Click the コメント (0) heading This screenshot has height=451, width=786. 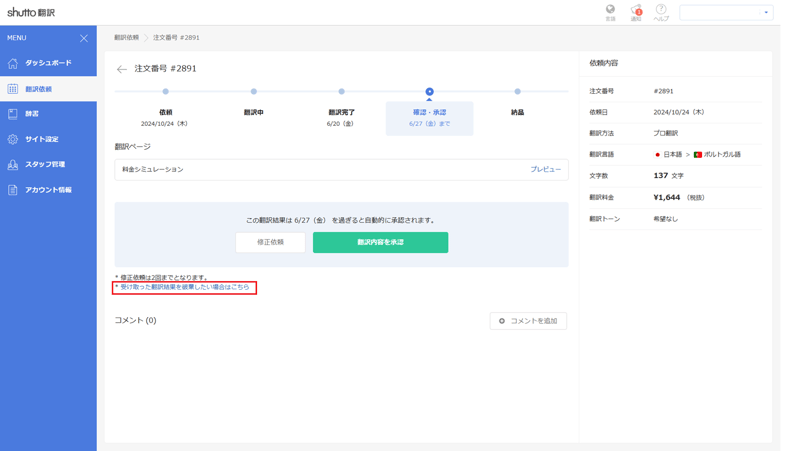(135, 320)
